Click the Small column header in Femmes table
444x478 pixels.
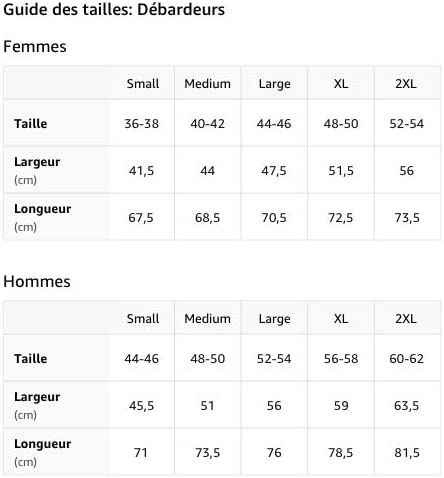coord(143,84)
